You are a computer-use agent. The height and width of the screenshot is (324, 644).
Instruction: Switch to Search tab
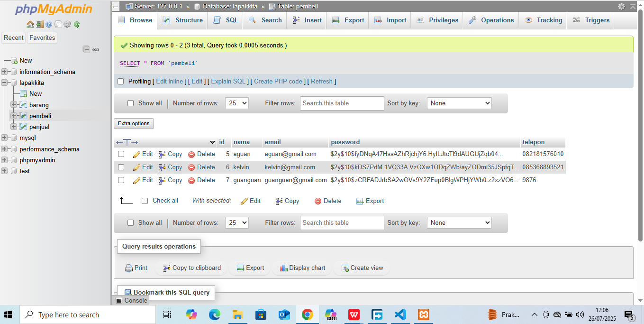coord(265,20)
